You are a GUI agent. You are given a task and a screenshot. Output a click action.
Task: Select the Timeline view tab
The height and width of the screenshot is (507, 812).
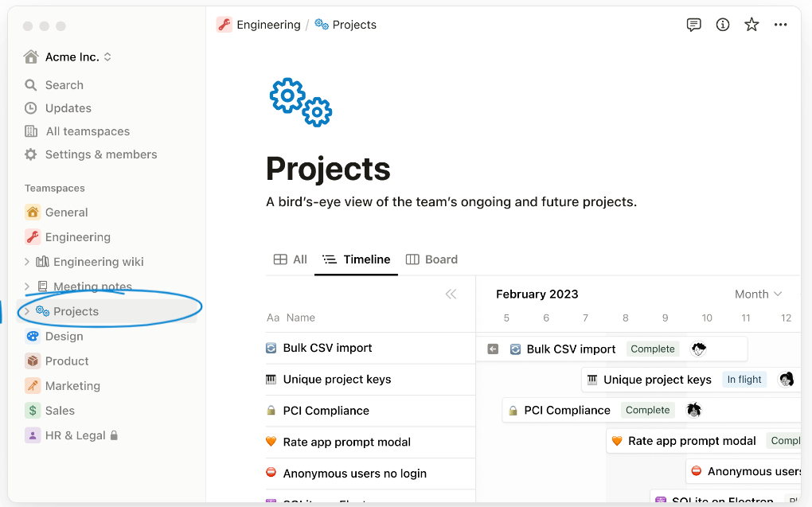pos(357,259)
